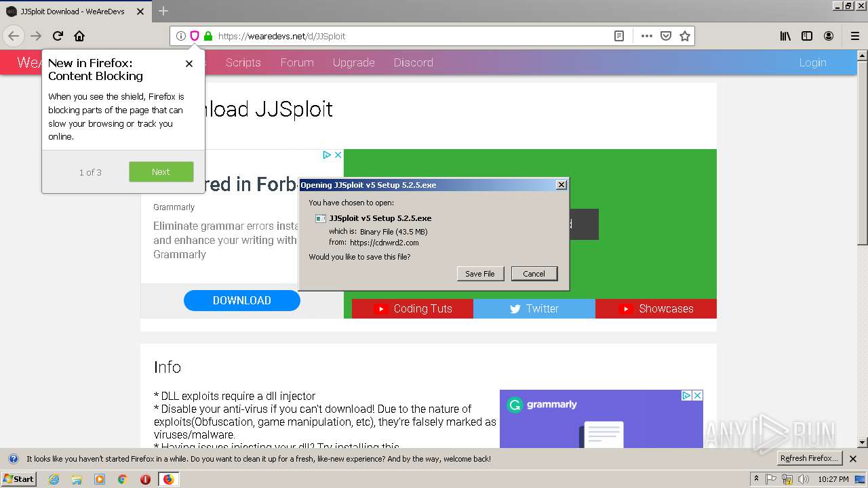The image size is (868, 488).
Task: Close the Grammarly ad with X icon
Action: point(338,155)
